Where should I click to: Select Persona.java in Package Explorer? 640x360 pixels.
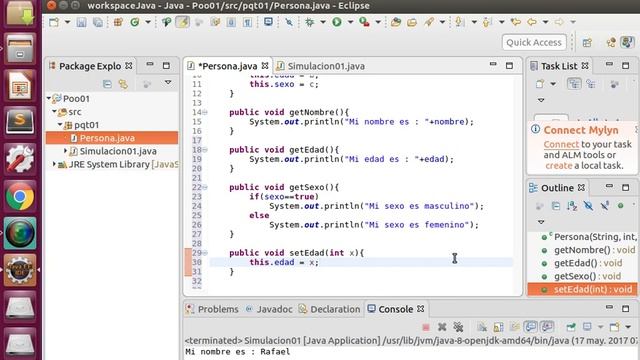pyautogui.click(x=111, y=138)
